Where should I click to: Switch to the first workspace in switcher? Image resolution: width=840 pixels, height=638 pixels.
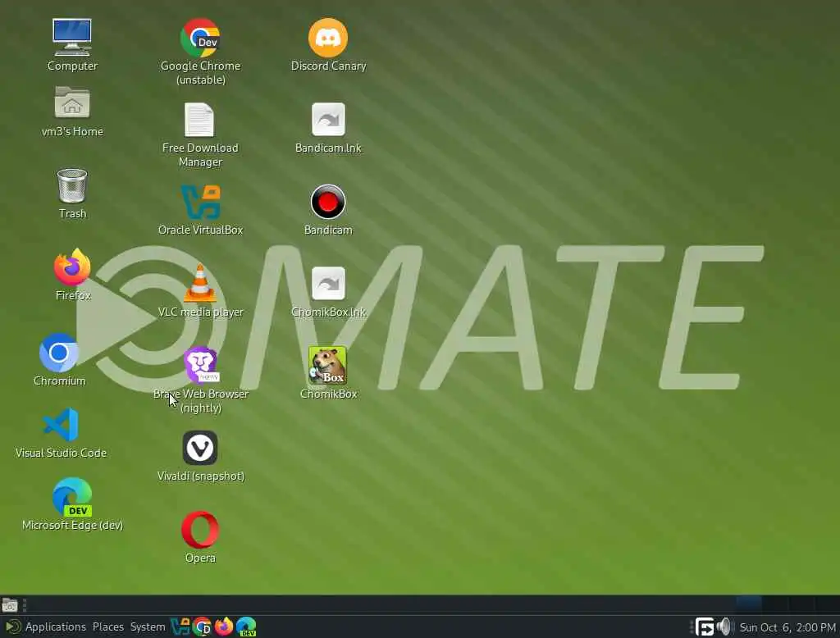coord(748,604)
